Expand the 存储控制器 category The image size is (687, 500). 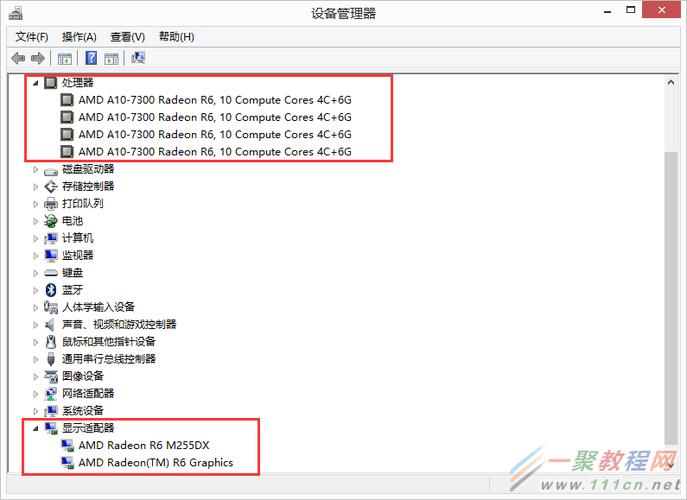[x=36, y=187]
